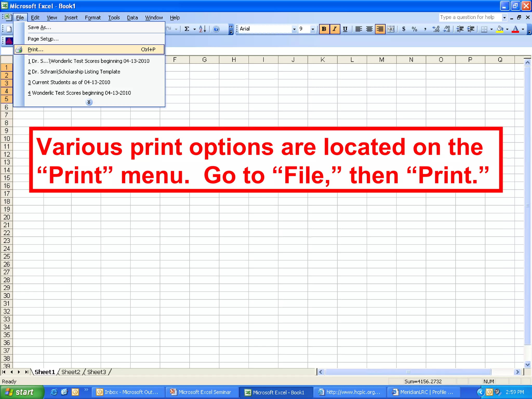Open recent file Scholarship Listing Template
This screenshot has height=399, width=532.
click(89, 71)
